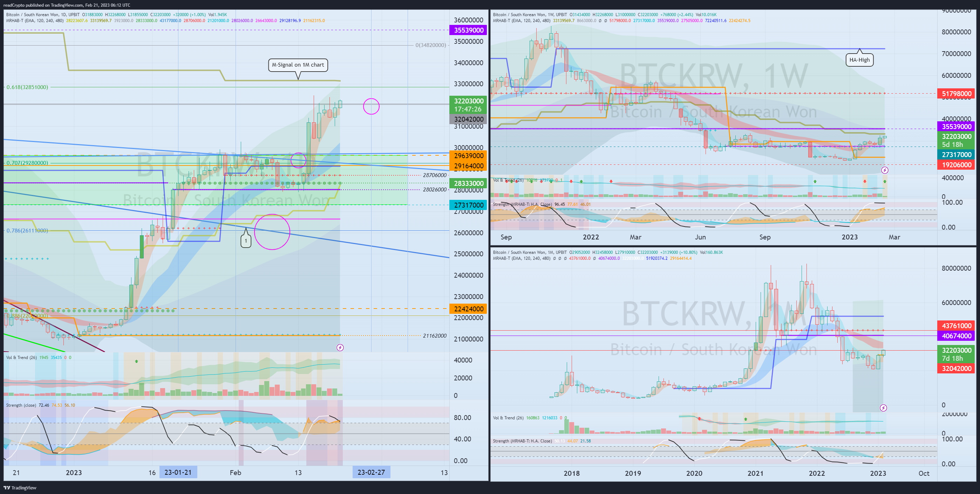Click the lightning bolt icon in the 1M chart
The width and height of the screenshot is (980, 494).
click(x=883, y=408)
